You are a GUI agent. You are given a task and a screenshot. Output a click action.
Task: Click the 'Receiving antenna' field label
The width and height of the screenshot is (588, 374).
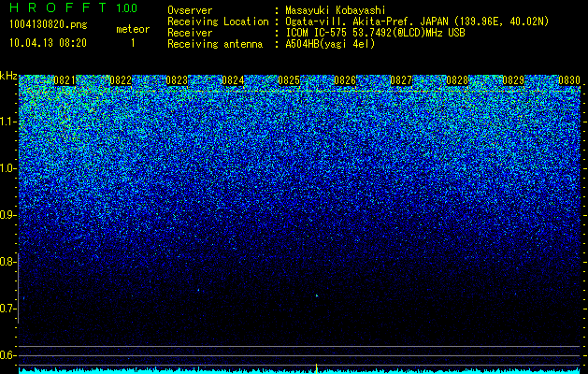pyautogui.click(x=215, y=44)
